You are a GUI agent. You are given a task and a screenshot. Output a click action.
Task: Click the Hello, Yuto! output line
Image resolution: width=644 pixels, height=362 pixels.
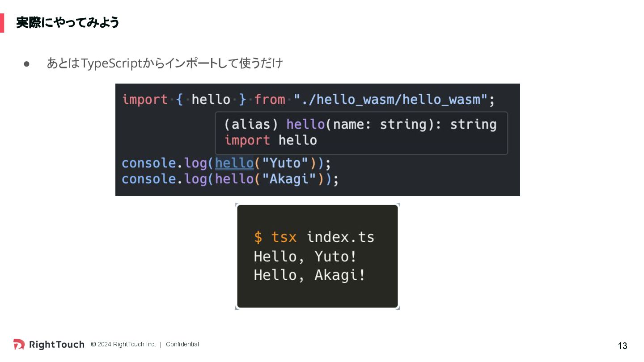click(305, 257)
